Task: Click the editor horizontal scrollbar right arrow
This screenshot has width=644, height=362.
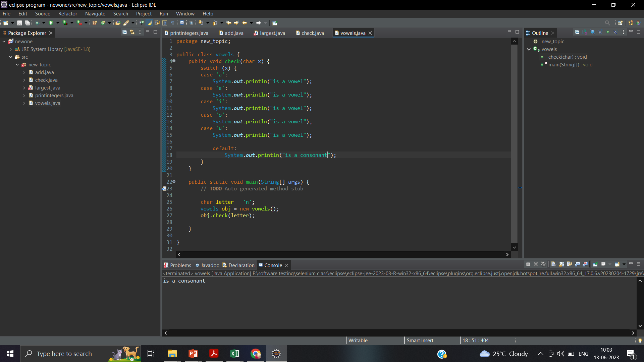Action: [x=507, y=254]
